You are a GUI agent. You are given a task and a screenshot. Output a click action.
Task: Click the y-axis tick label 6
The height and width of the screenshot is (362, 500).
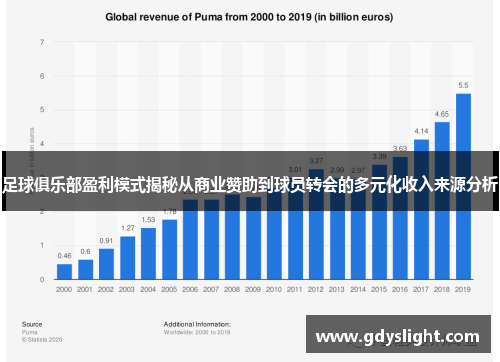42,76
